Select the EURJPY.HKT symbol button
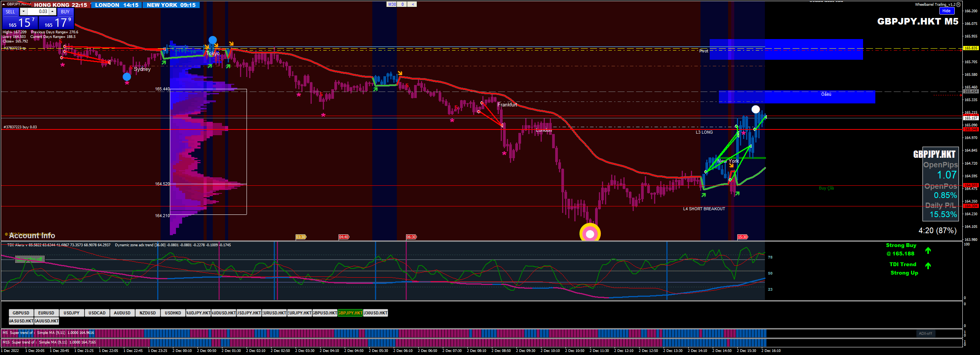Screen dimensions: 980x355 click(x=299, y=313)
